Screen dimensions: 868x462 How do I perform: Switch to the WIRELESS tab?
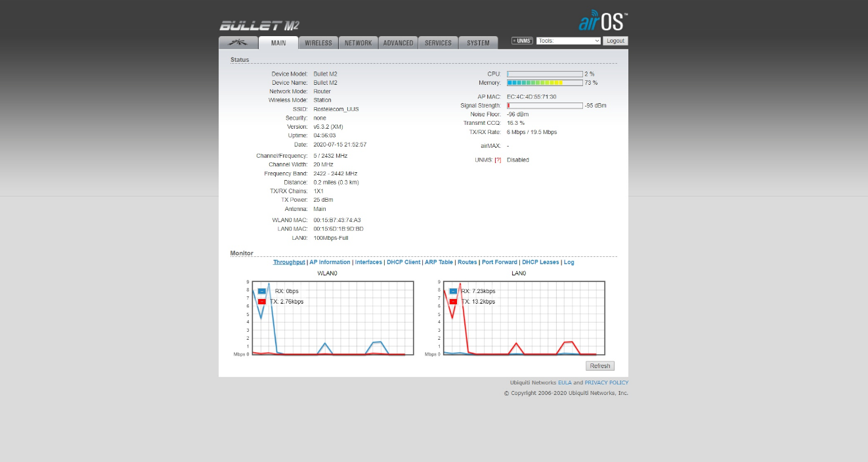[318, 43]
